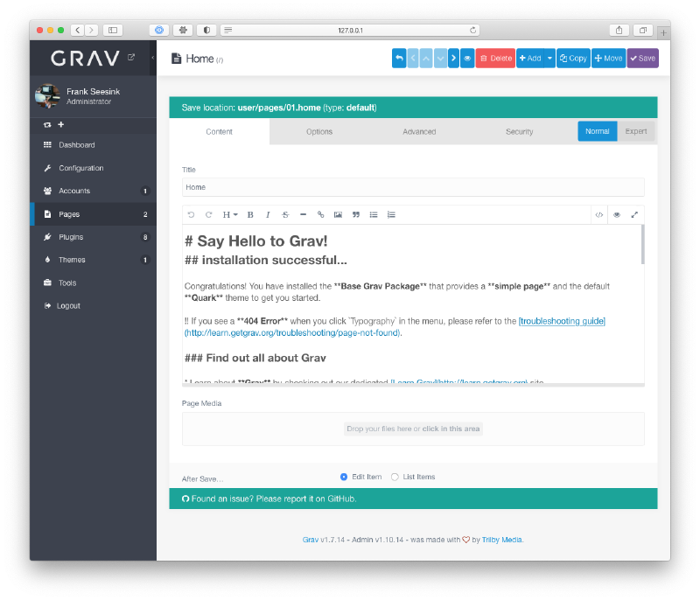Screen dimensions: 700x600
Task: Toggle bold formatting in the editor toolbar
Action: [249, 214]
